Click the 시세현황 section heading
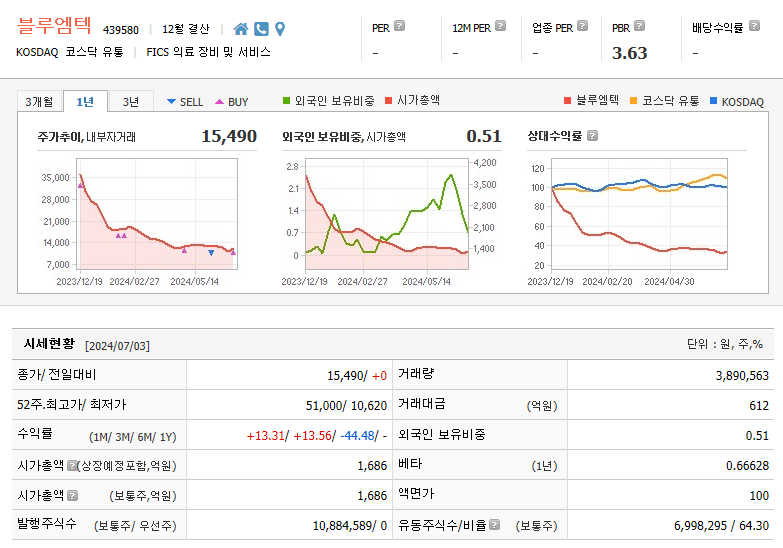This screenshot has height=548, width=783. (x=49, y=344)
